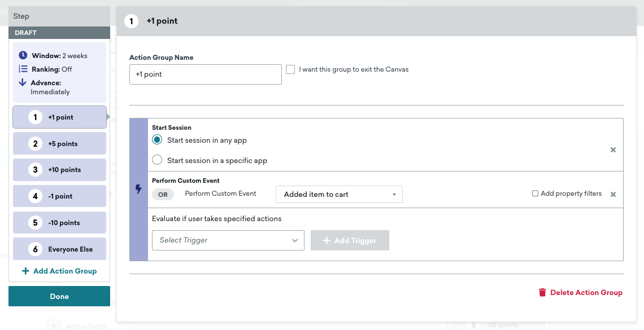Screen dimensions: 644x330
Task: Open the Added item to cart dropdown
Action: coord(340,194)
